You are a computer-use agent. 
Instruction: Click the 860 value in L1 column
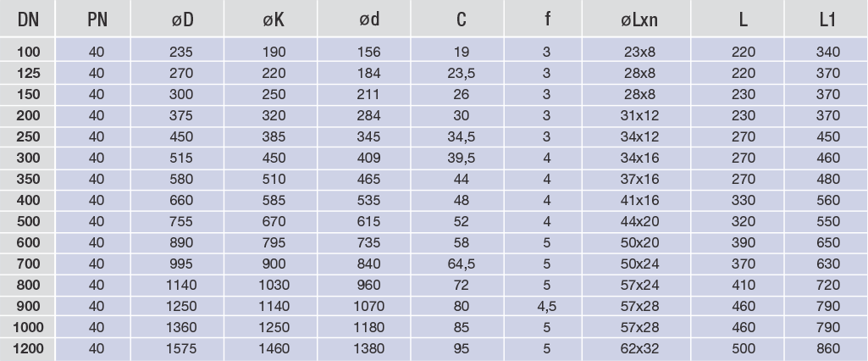click(x=827, y=348)
